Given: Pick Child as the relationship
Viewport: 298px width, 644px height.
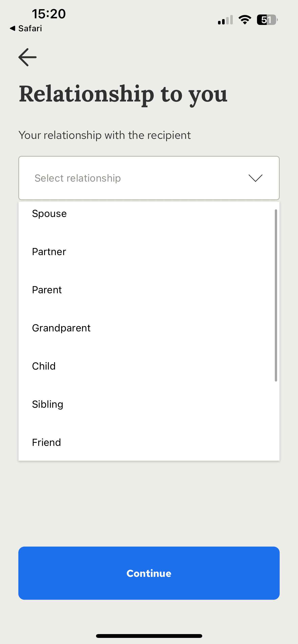Looking at the screenshot, I should coord(149,366).
